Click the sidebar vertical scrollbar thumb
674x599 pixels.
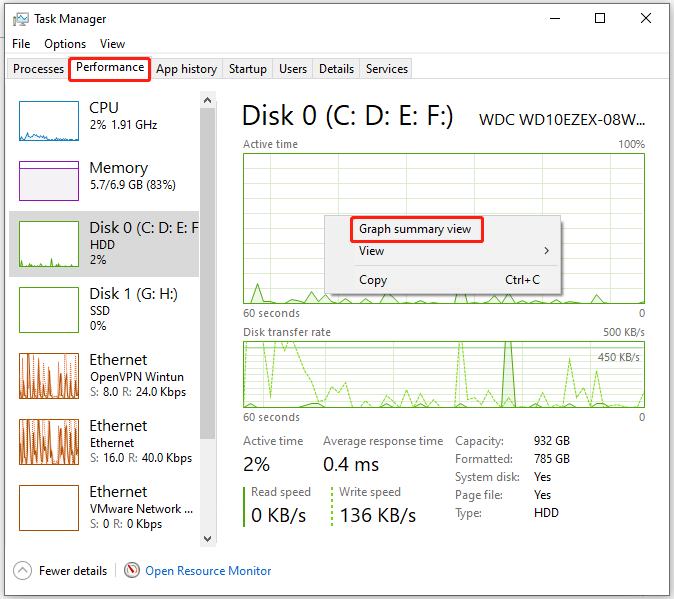(x=208, y=273)
